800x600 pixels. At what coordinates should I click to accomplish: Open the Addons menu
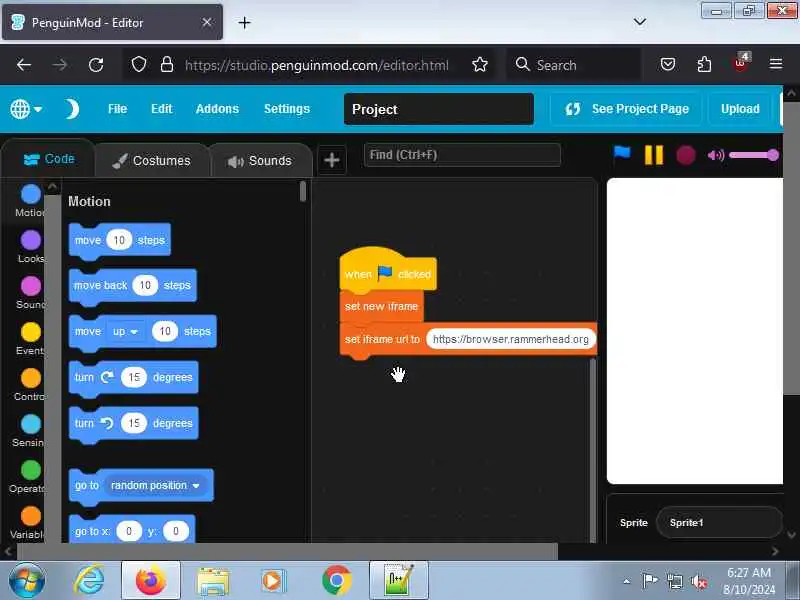point(217,109)
